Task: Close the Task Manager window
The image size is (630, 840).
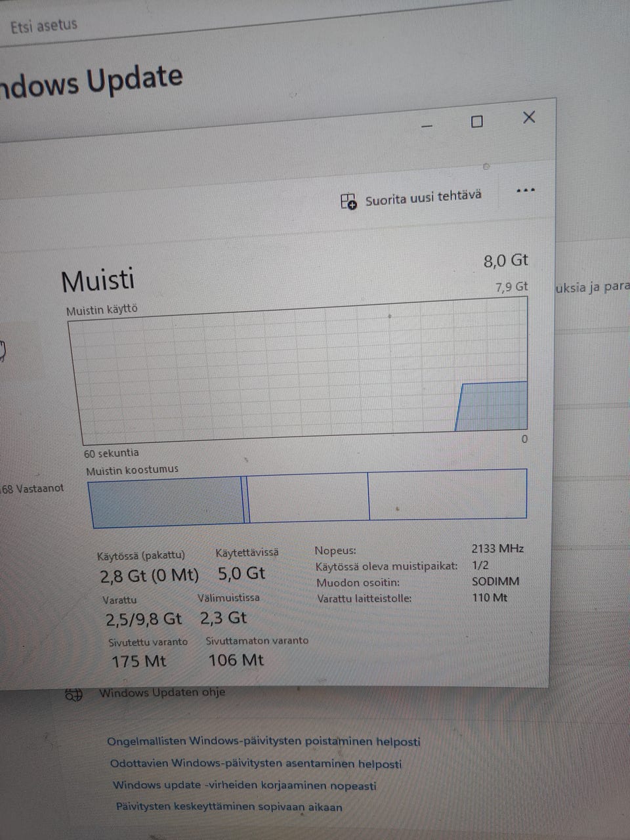Action: pos(529,117)
